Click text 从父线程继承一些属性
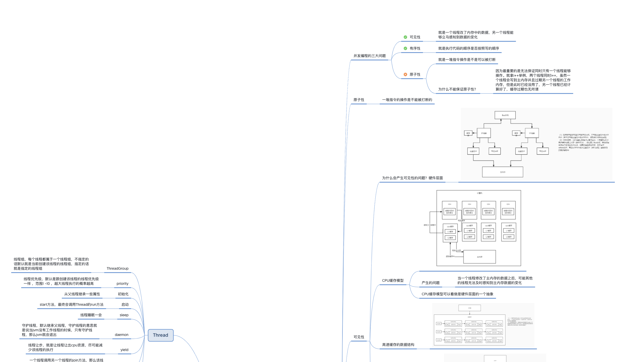The height and width of the screenshot is (362, 644). coord(82,294)
